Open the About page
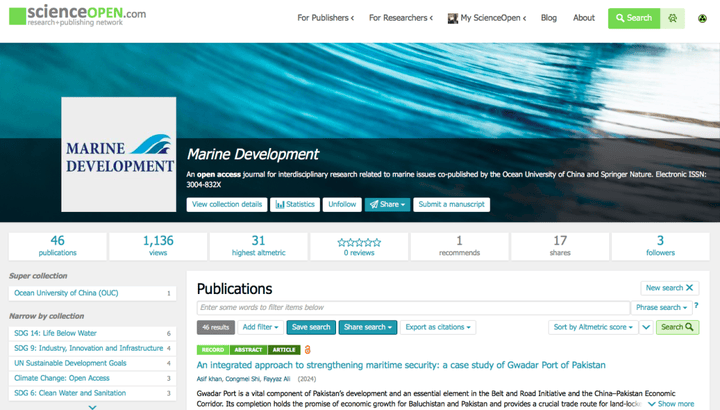This screenshot has height=410, width=720. 584,18
